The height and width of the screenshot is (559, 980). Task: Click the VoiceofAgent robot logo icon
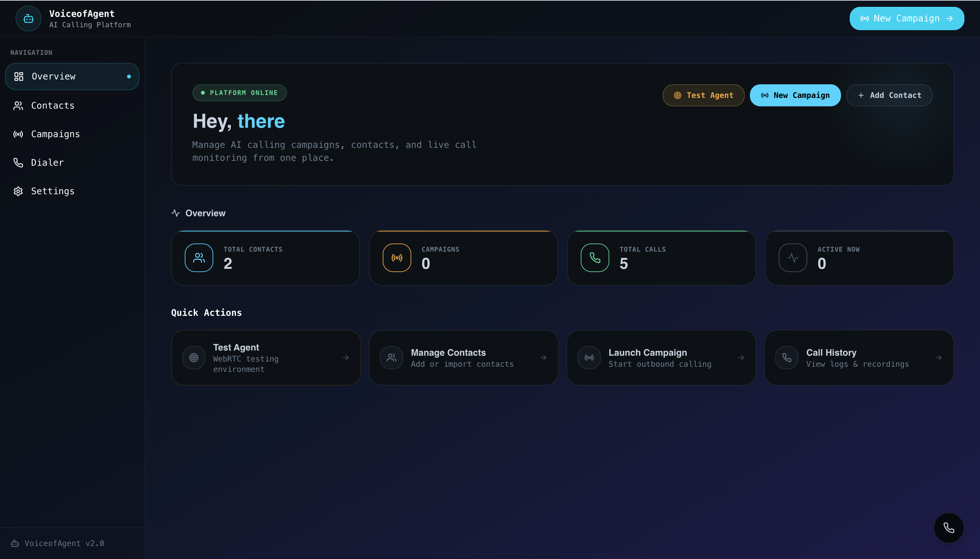click(29, 18)
